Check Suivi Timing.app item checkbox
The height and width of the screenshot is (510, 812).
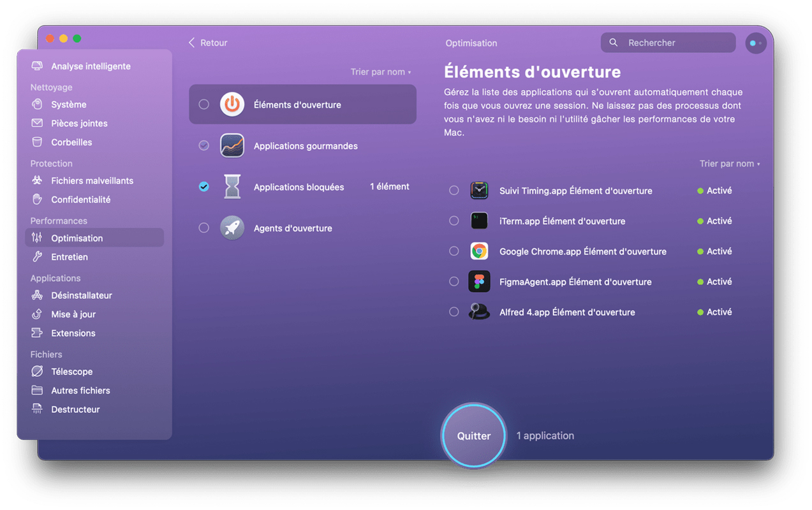tap(454, 190)
